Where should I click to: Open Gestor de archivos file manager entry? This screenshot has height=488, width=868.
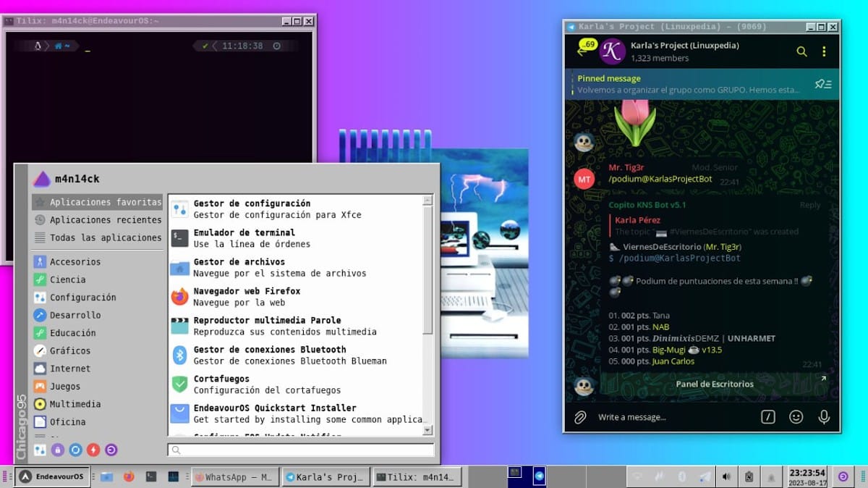(295, 267)
